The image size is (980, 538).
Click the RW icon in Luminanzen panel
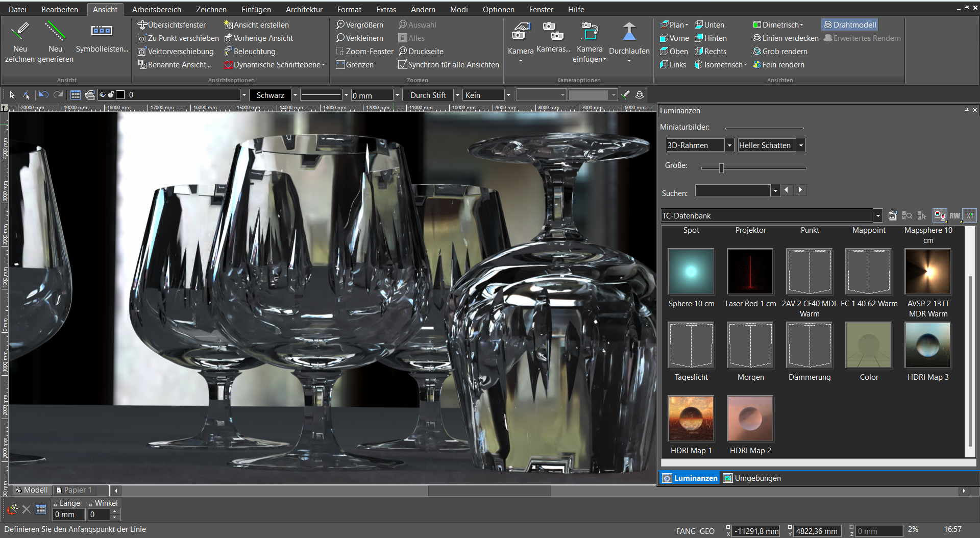point(954,215)
